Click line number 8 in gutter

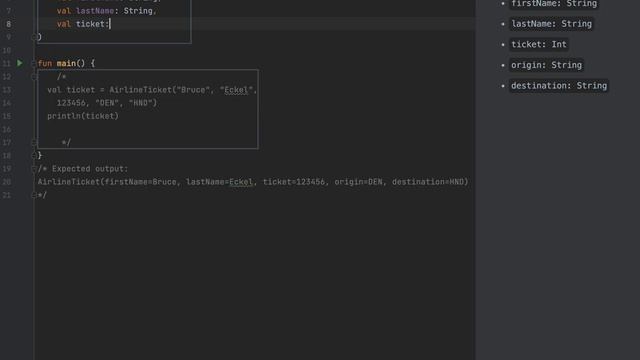[9, 24]
